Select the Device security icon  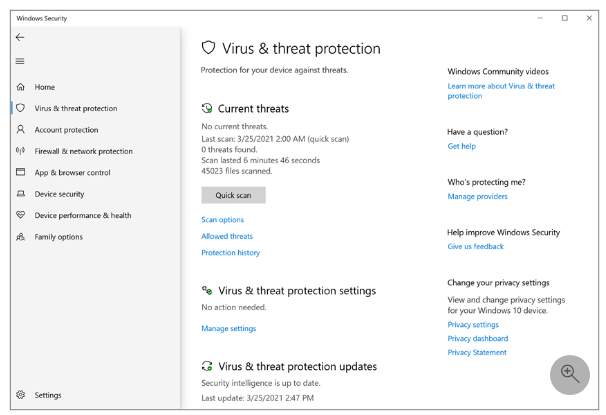(x=20, y=194)
